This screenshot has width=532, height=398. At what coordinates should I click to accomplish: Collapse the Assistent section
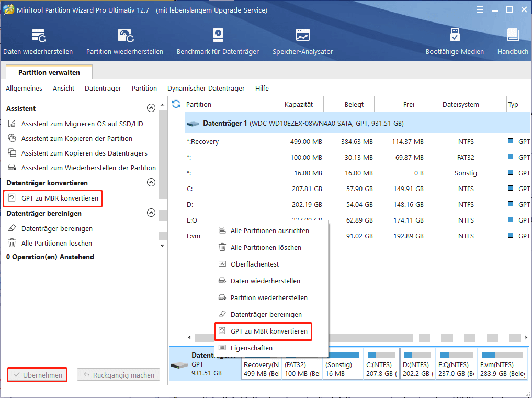[151, 107]
